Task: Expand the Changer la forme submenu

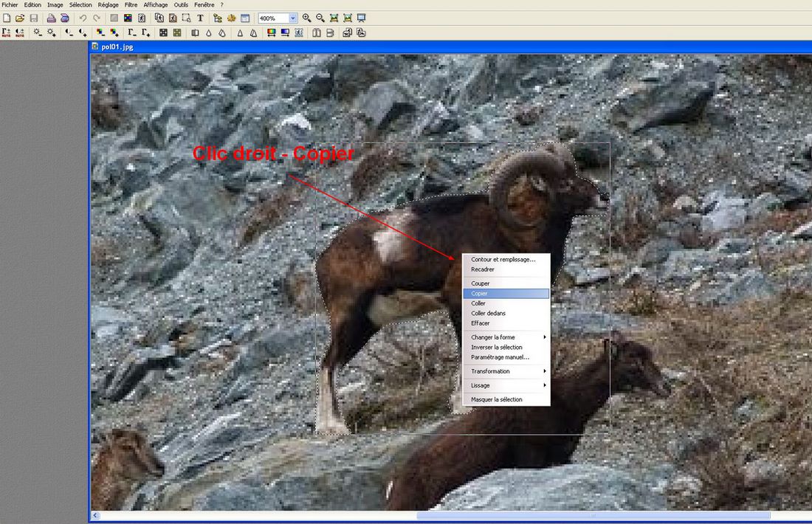Action: point(506,337)
